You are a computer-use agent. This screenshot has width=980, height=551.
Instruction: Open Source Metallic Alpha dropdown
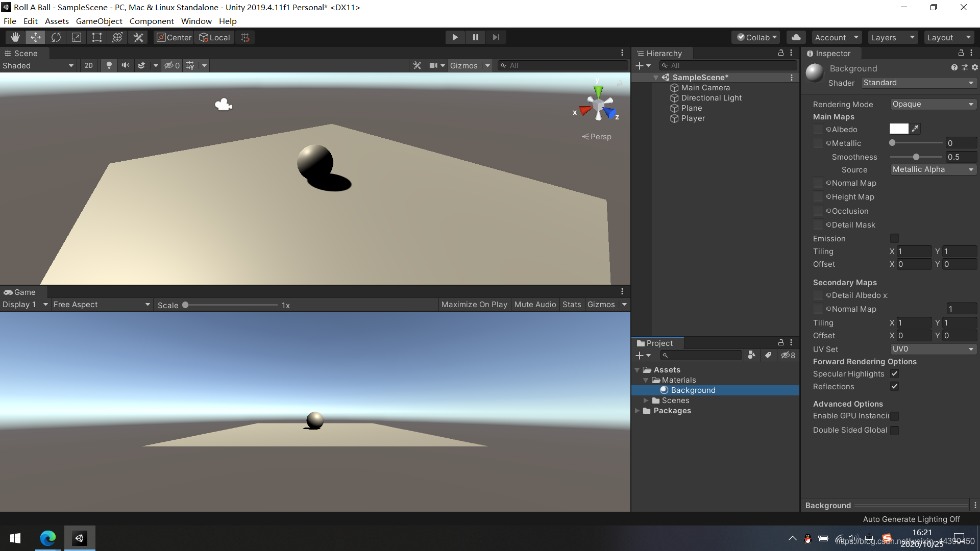934,169
